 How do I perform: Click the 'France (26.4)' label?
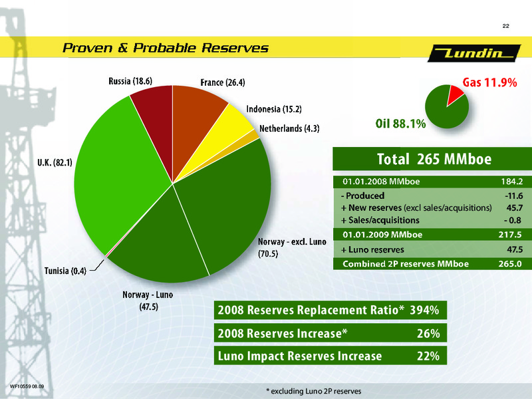click(223, 82)
